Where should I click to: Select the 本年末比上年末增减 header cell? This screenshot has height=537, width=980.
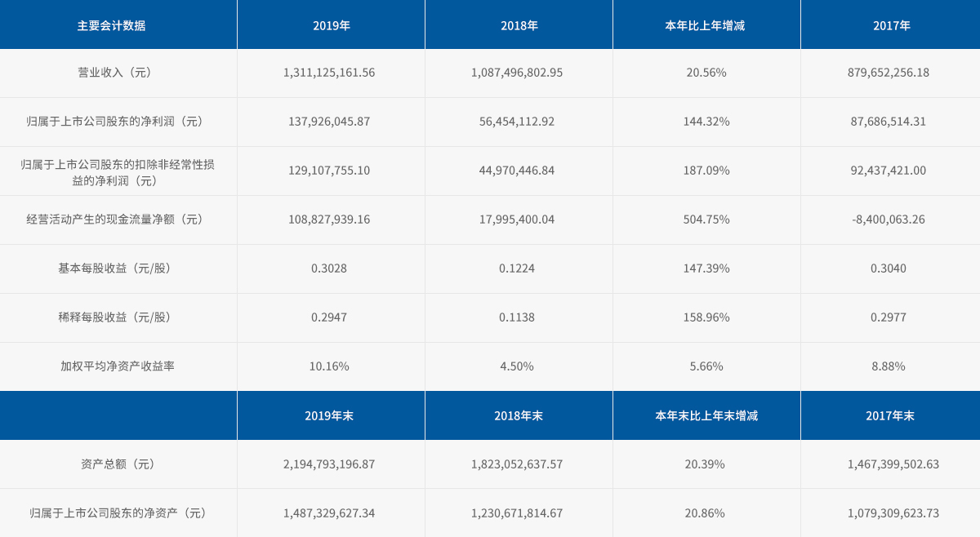706,415
